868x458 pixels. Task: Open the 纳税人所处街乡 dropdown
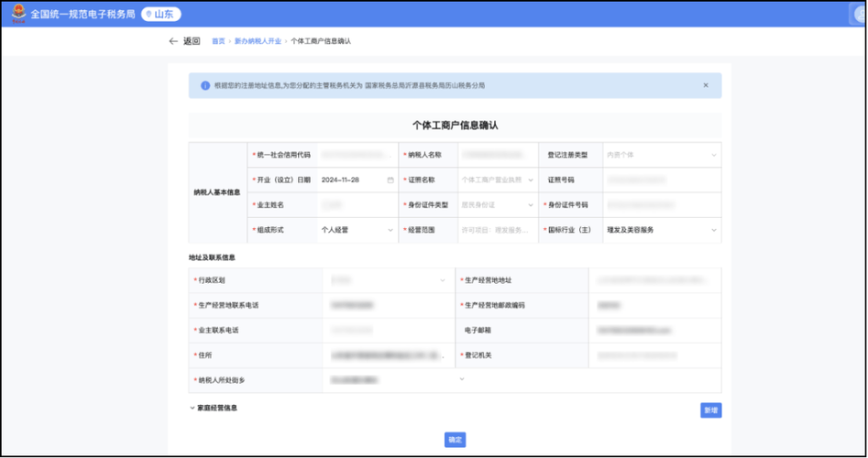coord(398,380)
